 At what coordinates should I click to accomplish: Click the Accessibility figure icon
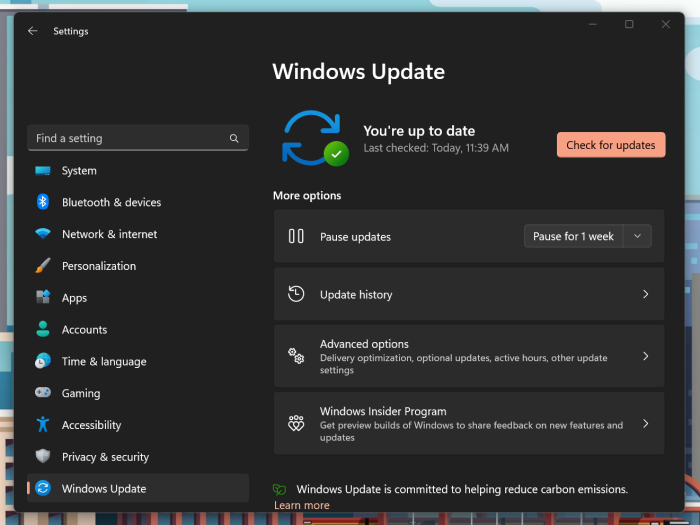tap(43, 425)
